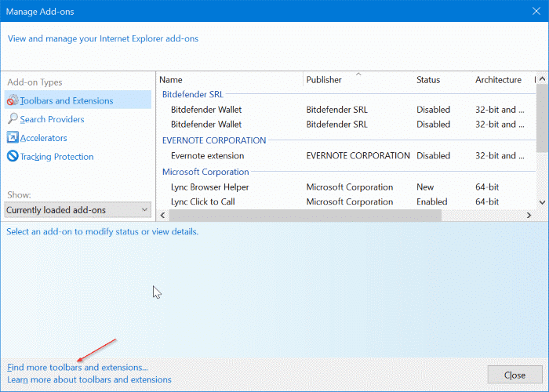This screenshot has width=549, height=392.
Task: Open the Show add-ons dropdown
Action: point(78,210)
